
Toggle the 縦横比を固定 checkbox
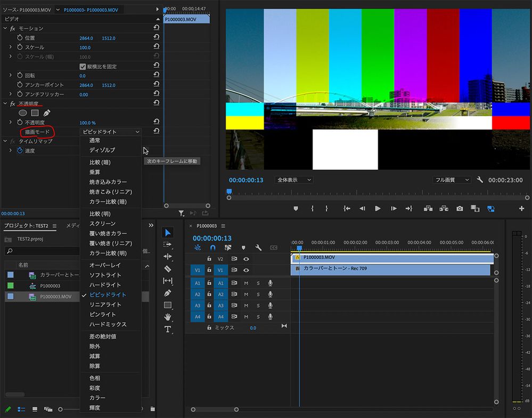tap(83, 67)
